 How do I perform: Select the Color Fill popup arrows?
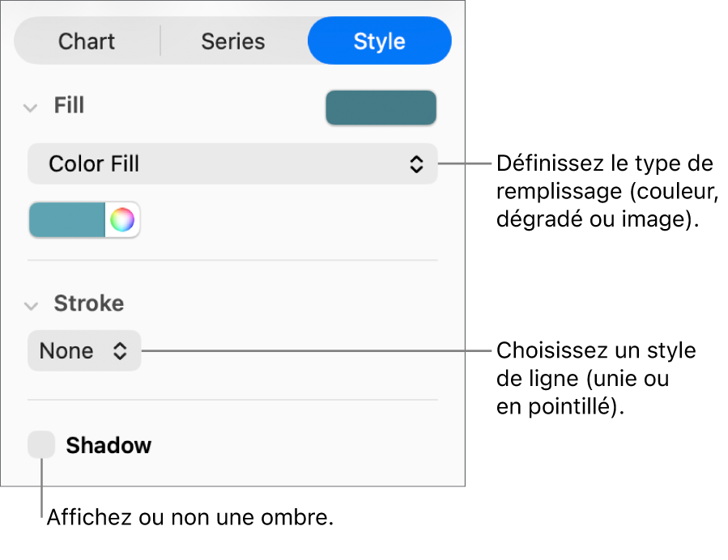coord(416,163)
